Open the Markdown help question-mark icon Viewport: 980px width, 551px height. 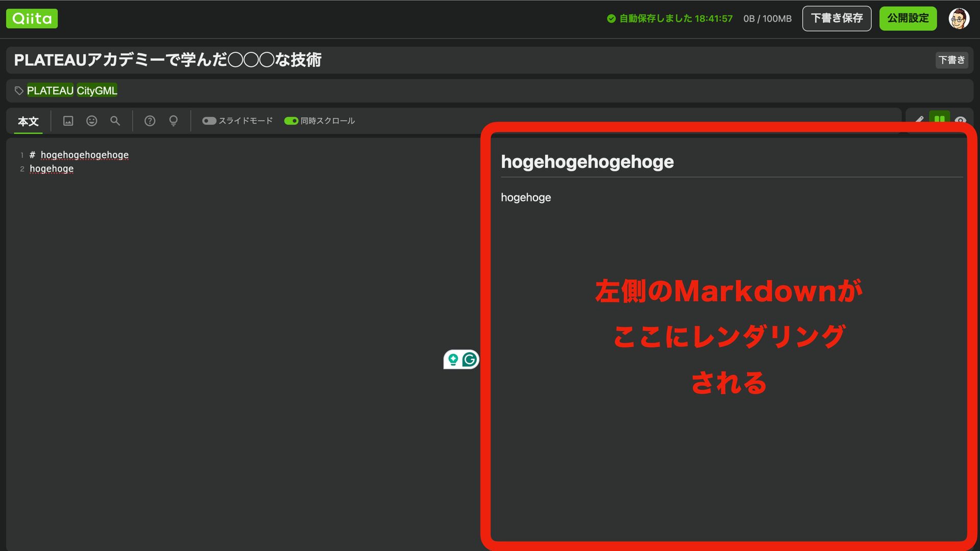(150, 121)
